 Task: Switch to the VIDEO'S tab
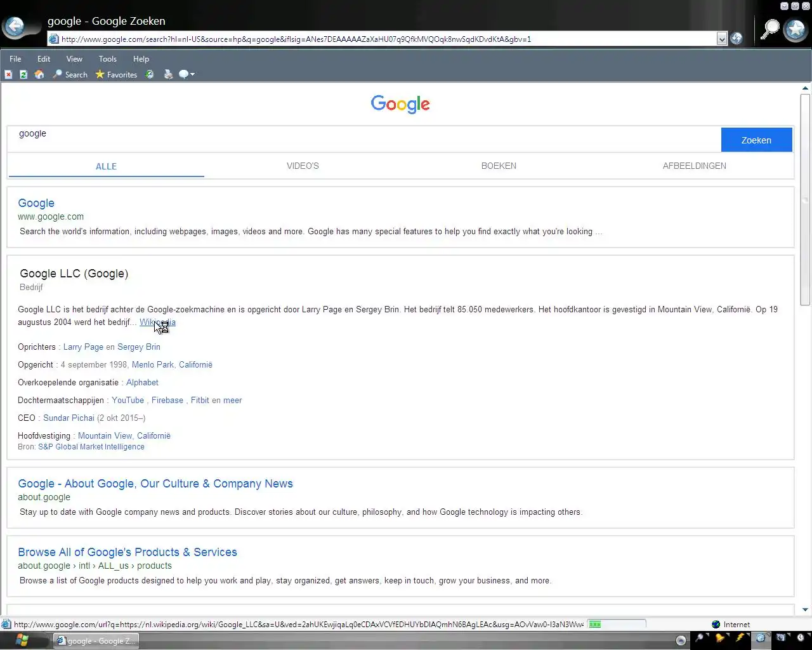[x=303, y=166]
